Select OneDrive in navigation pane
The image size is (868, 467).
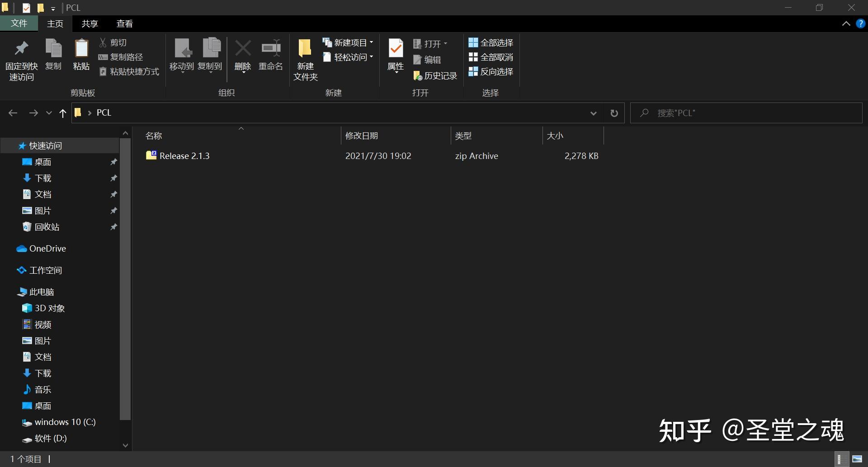pyautogui.click(x=60, y=248)
